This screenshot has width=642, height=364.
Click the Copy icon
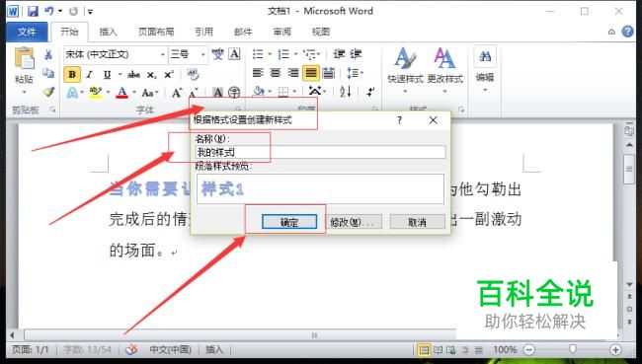pyautogui.click(x=48, y=73)
